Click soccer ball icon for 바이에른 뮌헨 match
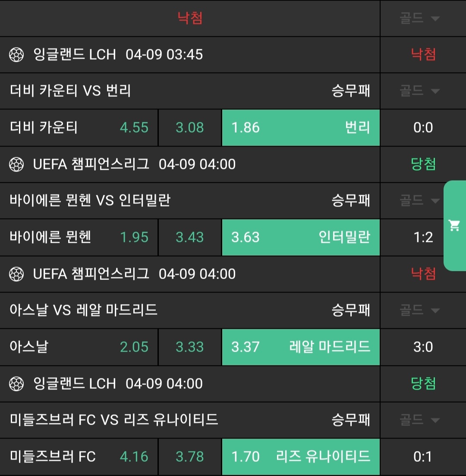The width and height of the screenshot is (466, 476). 16,165
